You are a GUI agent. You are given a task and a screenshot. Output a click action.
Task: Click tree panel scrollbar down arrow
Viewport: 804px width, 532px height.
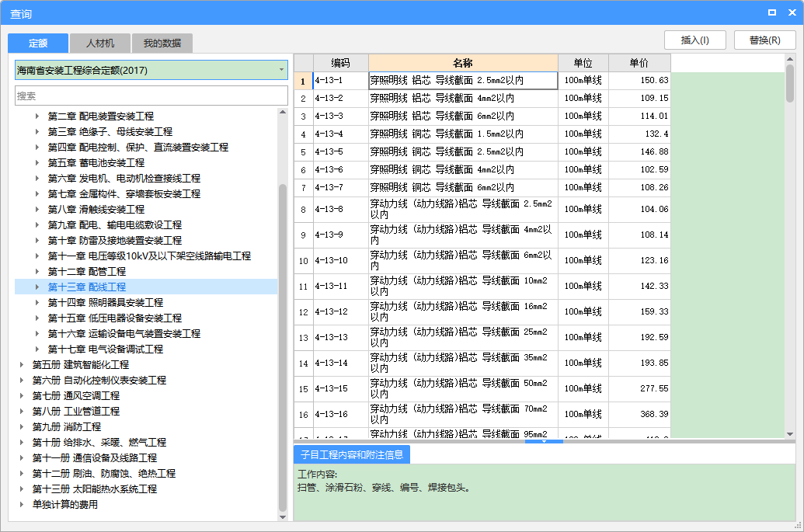[x=283, y=517]
